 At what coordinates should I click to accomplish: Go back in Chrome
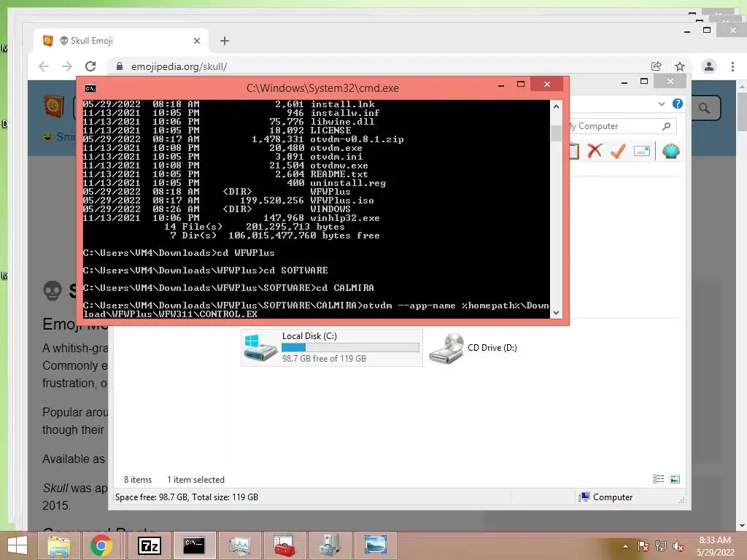pos(44,66)
